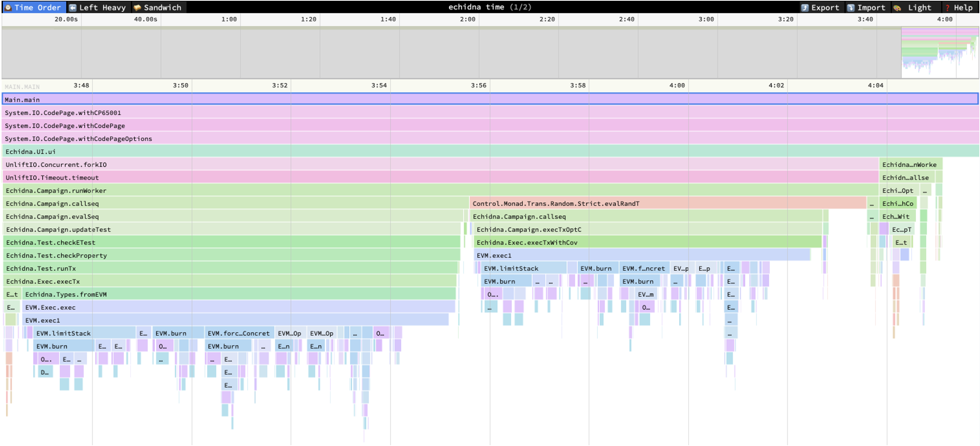Open the Help link
980x446 pixels.
point(963,7)
